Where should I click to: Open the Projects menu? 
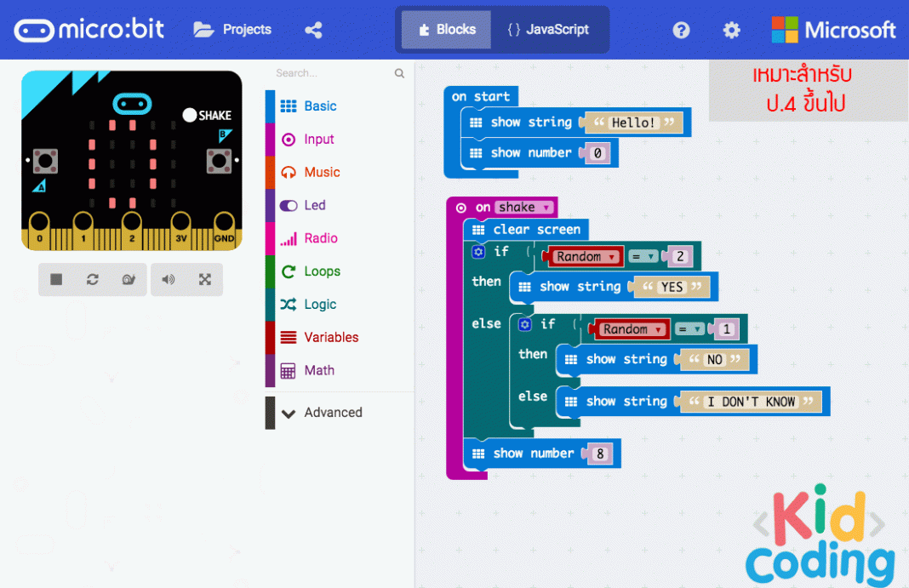(232, 29)
